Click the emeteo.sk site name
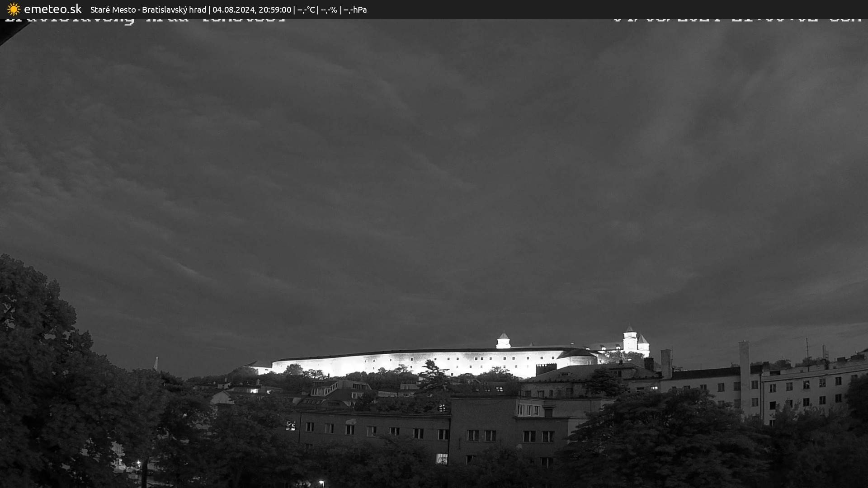The width and height of the screenshot is (868, 488). (x=53, y=9)
